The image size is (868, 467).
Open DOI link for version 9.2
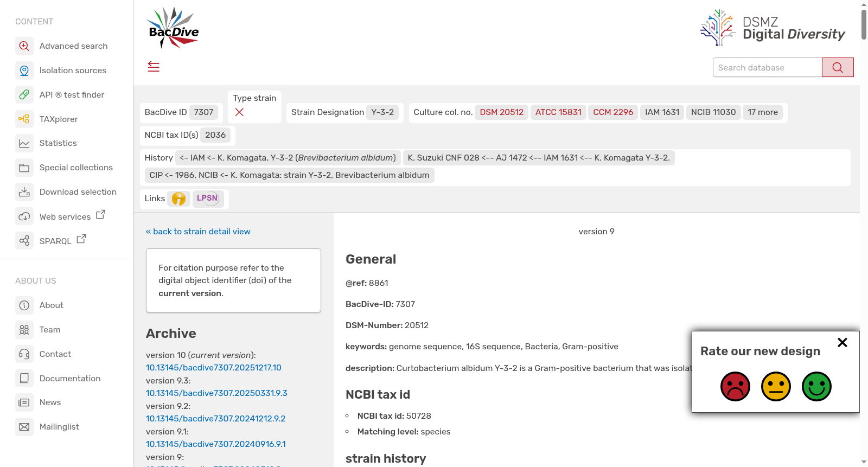[215, 419]
